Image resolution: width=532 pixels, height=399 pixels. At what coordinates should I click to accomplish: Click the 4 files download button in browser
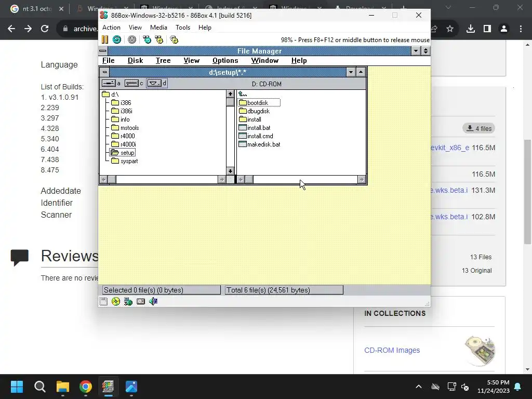tap(478, 128)
